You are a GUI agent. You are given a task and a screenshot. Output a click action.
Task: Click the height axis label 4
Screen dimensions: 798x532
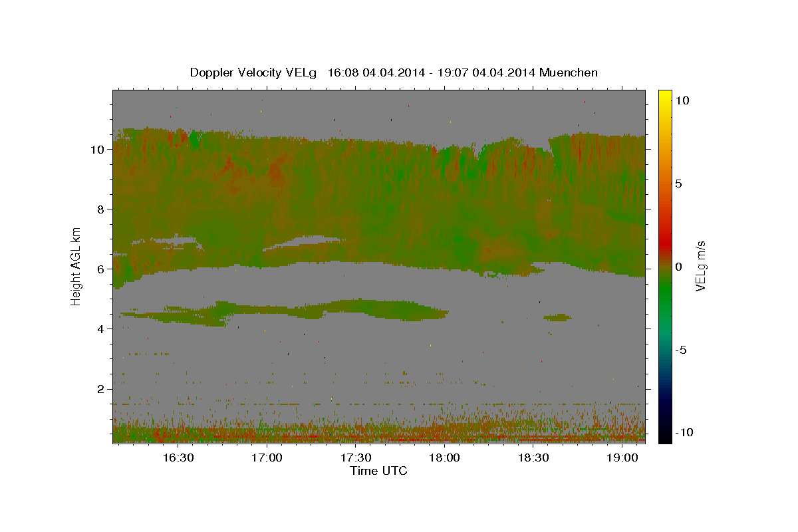pyautogui.click(x=101, y=329)
